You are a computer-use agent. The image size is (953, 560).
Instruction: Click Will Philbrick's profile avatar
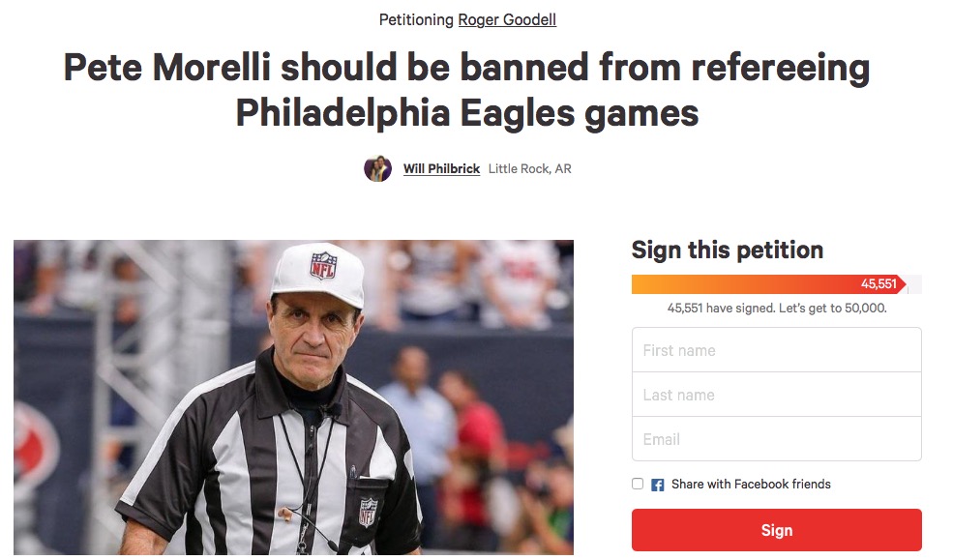tap(377, 168)
